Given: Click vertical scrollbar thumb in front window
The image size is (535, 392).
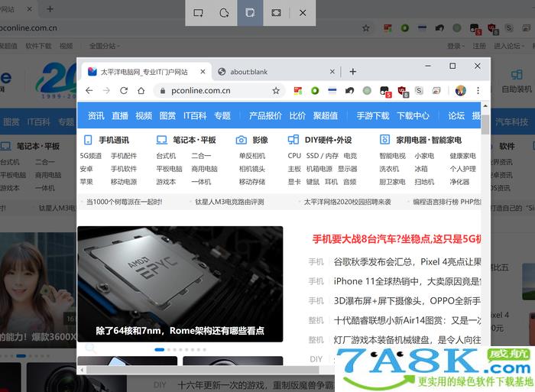Looking at the screenshot, I should (x=485, y=125).
